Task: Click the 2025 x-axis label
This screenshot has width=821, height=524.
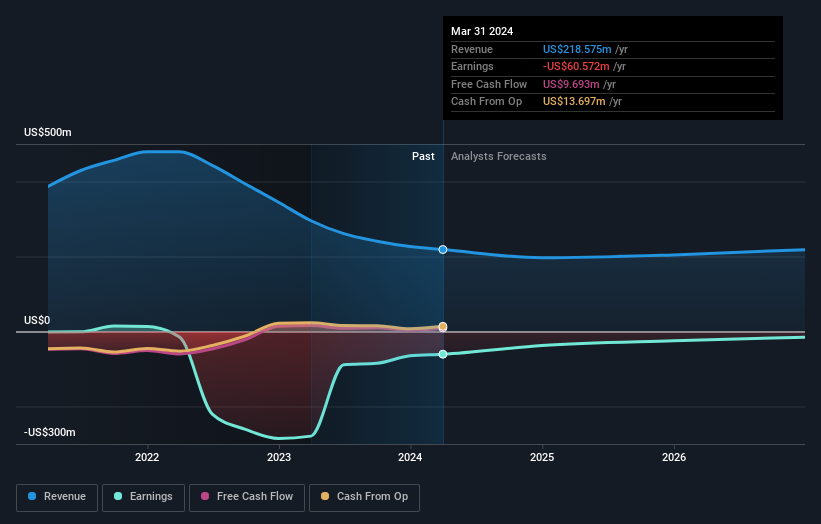Action: (x=542, y=457)
